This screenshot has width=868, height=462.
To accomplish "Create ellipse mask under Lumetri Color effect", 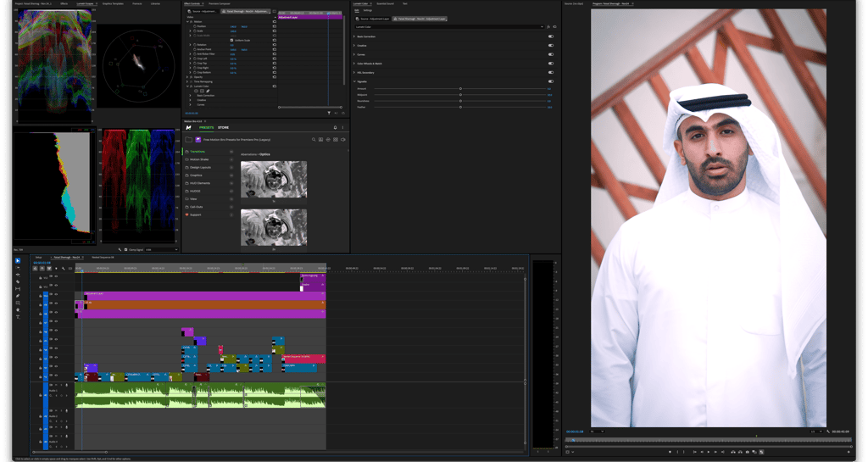I will [x=196, y=91].
